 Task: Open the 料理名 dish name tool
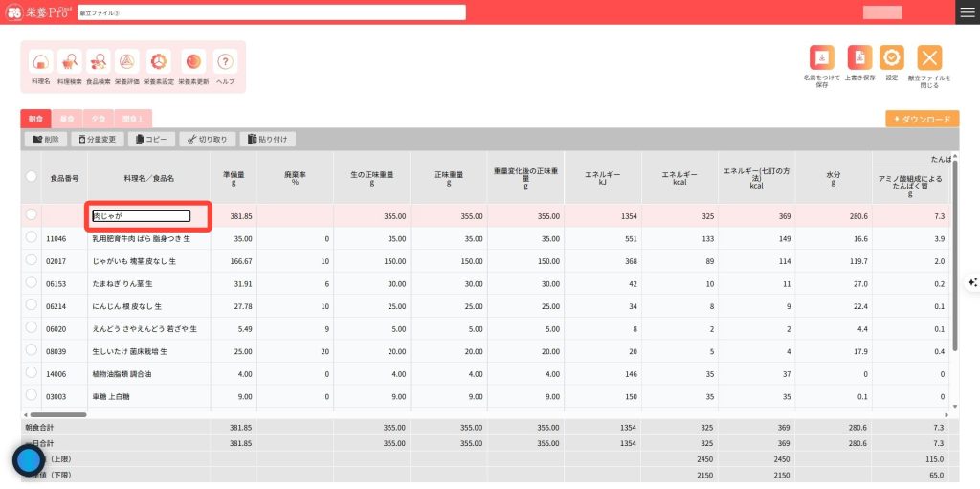pos(40,63)
